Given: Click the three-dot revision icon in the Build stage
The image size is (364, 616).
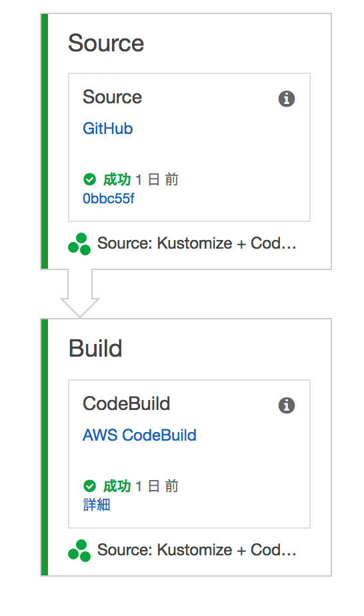Looking at the screenshot, I should click(79, 551).
